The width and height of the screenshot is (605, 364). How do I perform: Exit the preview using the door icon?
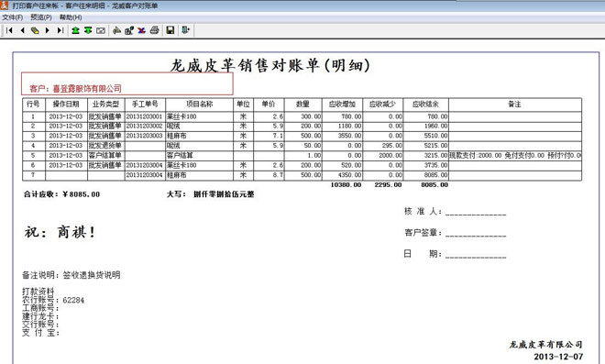(x=185, y=30)
